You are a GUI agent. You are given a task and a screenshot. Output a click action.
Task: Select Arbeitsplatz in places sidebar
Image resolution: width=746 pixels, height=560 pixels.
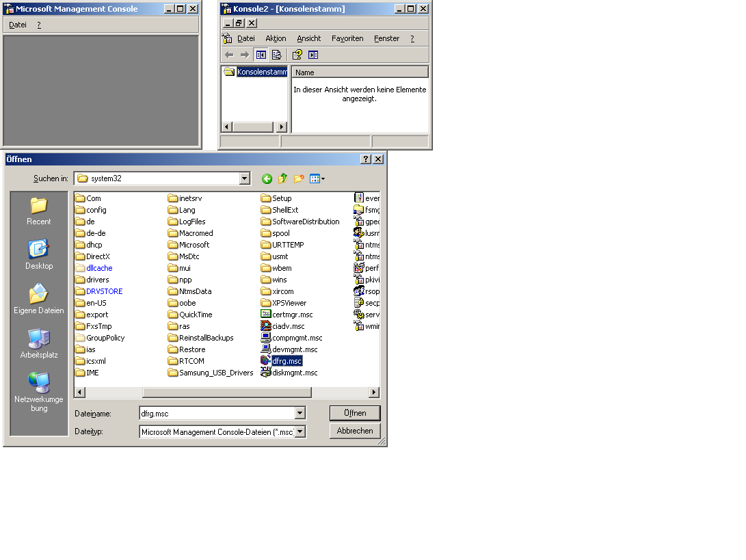pos(38,345)
